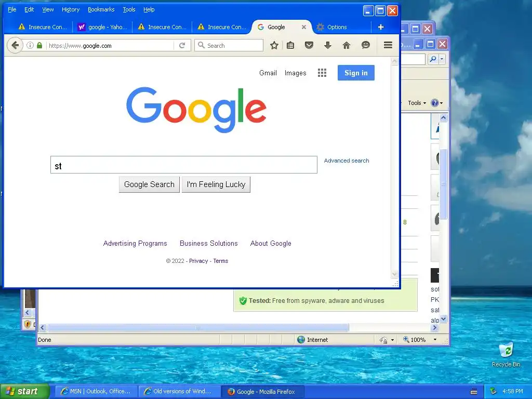Open the Business Solutions link
This screenshot has width=532, height=399.
(x=209, y=243)
